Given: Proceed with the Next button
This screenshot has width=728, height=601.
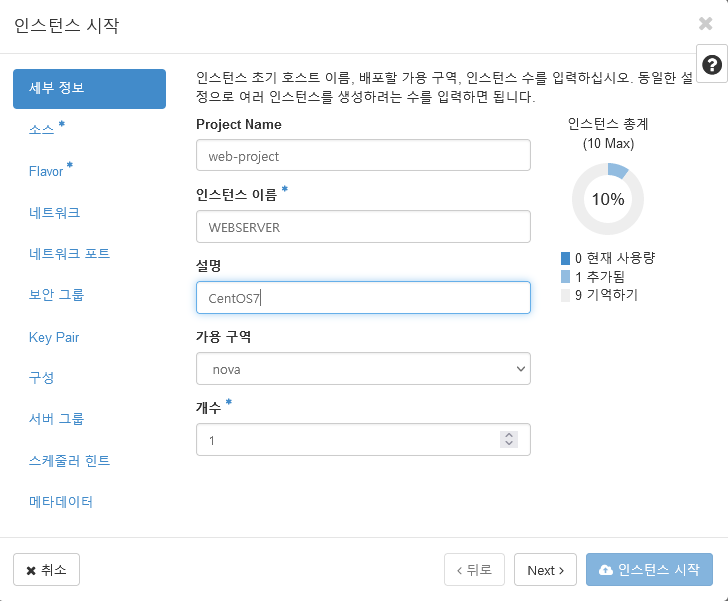Looking at the screenshot, I should tap(545, 569).
